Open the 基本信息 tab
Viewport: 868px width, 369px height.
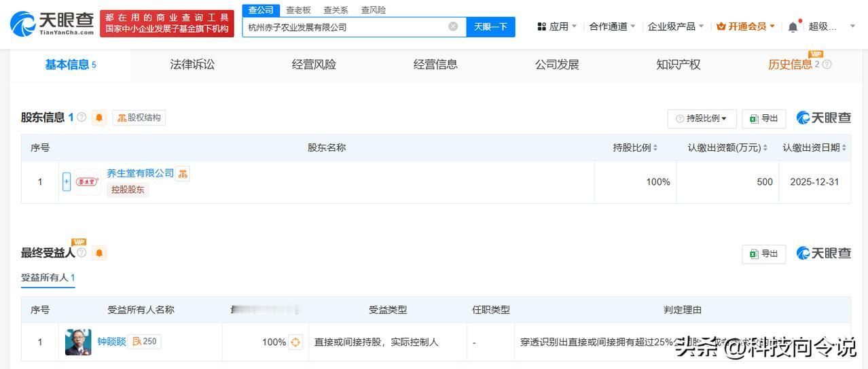[71, 65]
